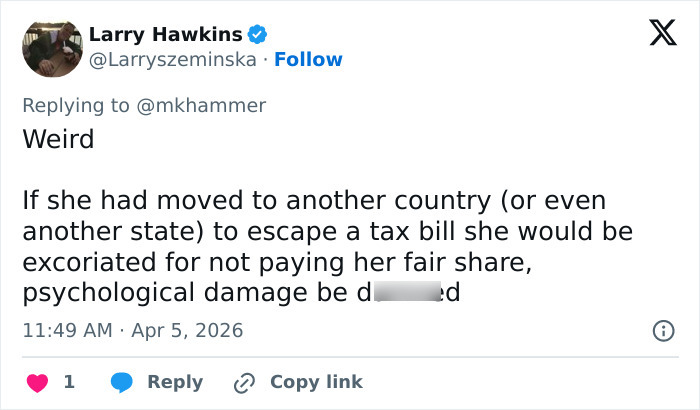
Task: Click the reply speech bubble icon
Action: point(121,382)
